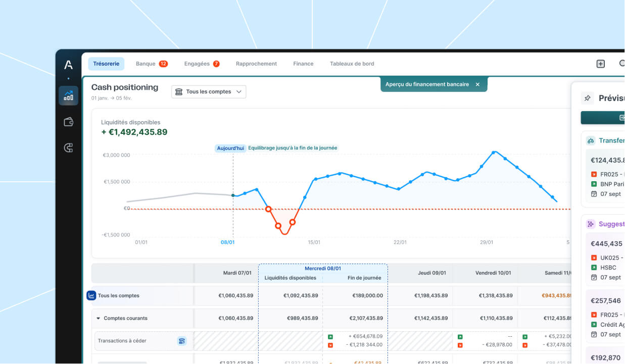Click the orange €943,435.89 cell
625x364 pixels.
point(557,295)
